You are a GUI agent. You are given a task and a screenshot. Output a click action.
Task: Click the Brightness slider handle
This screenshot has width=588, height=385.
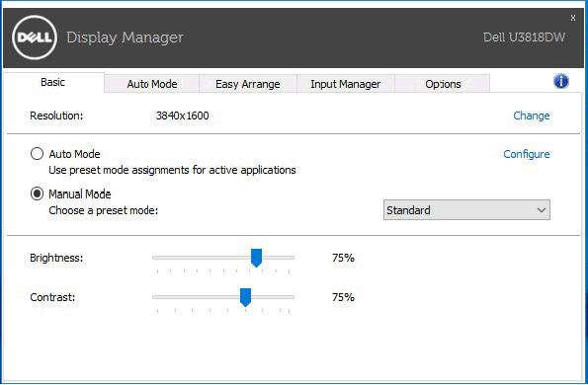(x=256, y=258)
